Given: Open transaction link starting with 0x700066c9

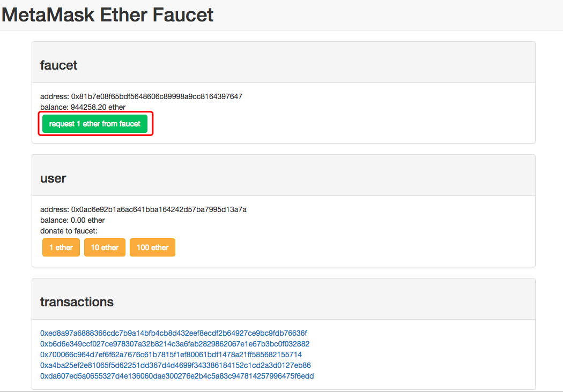Looking at the screenshot, I should point(171,355).
